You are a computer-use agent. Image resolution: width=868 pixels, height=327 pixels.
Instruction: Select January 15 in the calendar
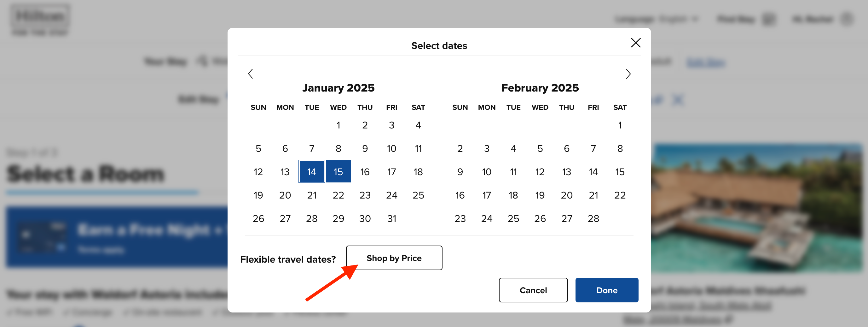point(338,172)
